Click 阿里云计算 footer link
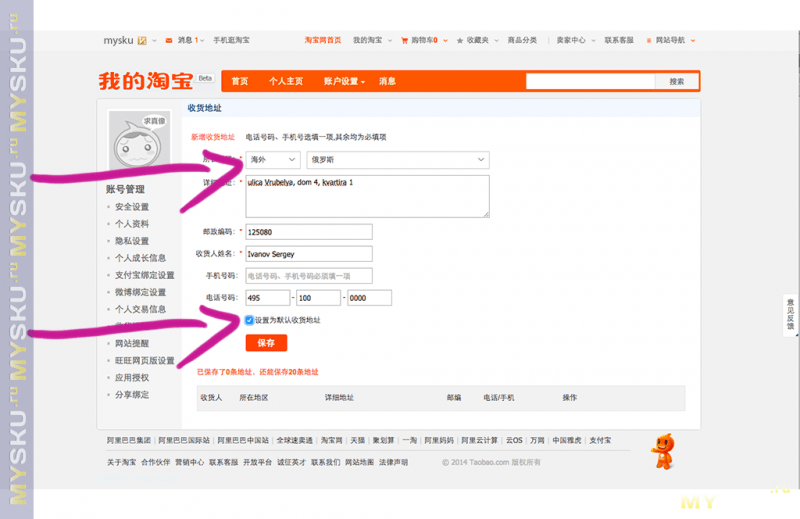 pyautogui.click(x=480, y=440)
